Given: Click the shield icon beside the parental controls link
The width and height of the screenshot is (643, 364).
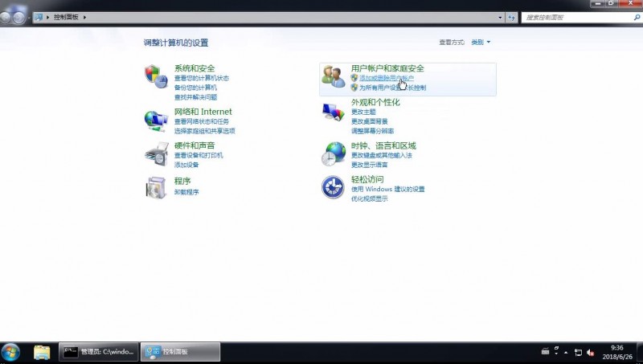Looking at the screenshot, I should click(x=354, y=88).
